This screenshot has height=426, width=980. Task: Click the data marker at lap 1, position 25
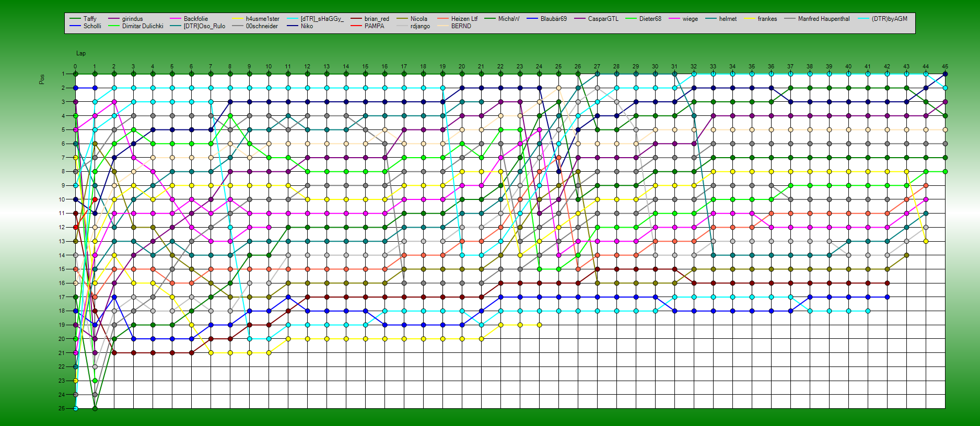click(x=95, y=408)
